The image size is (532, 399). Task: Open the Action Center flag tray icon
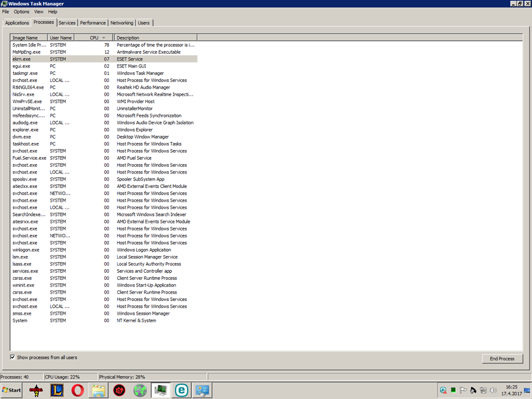pyautogui.click(x=463, y=390)
